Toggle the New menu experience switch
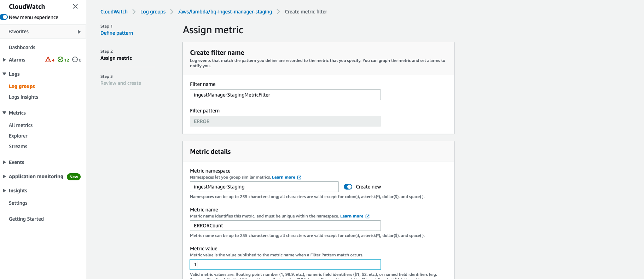The height and width of the screenshot is (279, 644). pyautogui.click(x=4, y=17)
